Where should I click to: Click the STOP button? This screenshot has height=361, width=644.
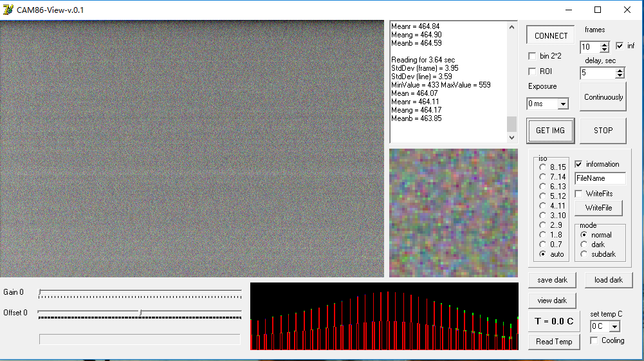pos(603,131)
